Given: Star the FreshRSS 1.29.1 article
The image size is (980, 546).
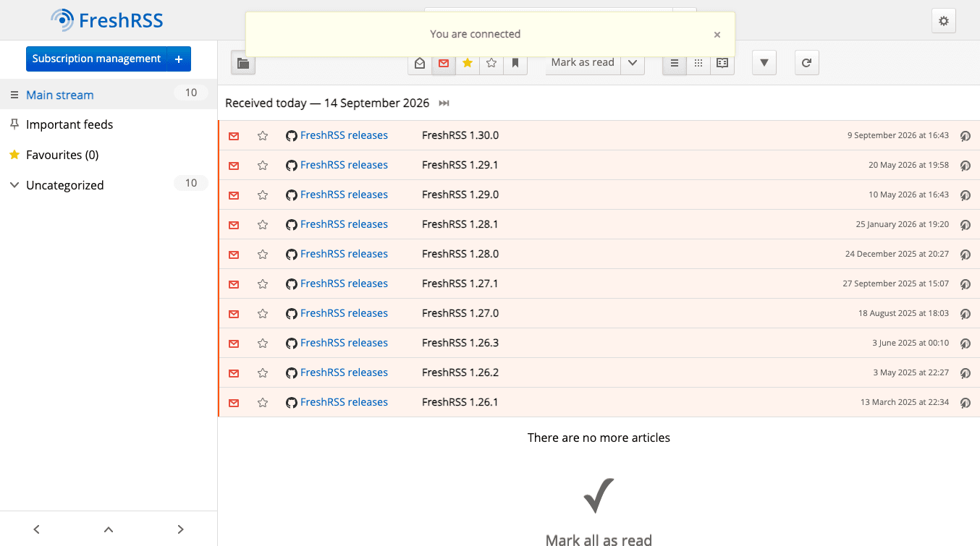Looking at the screenshot, I should [263, 166].
